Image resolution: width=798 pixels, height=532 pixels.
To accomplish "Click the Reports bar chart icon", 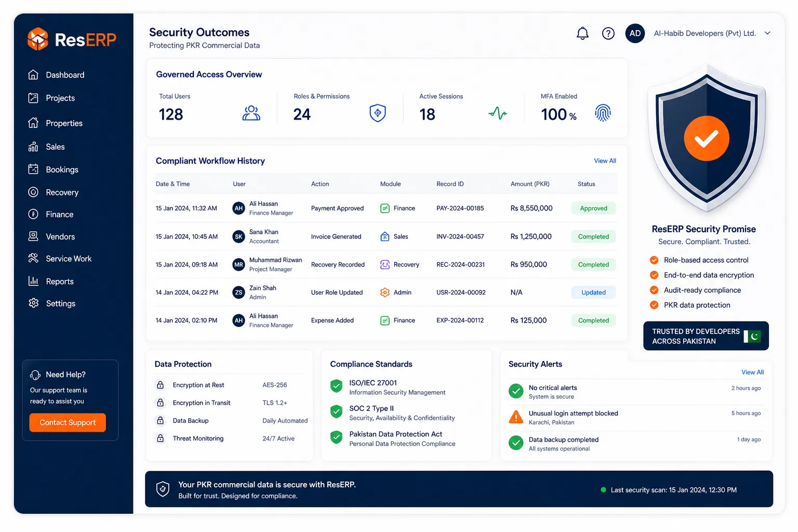I will click(x=33, y=281).
